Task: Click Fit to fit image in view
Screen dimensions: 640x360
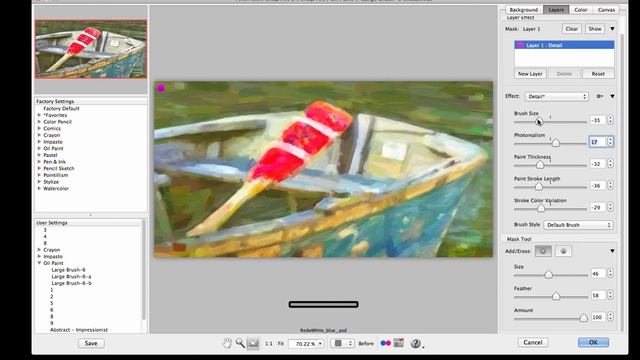Action: coord(281,344)
